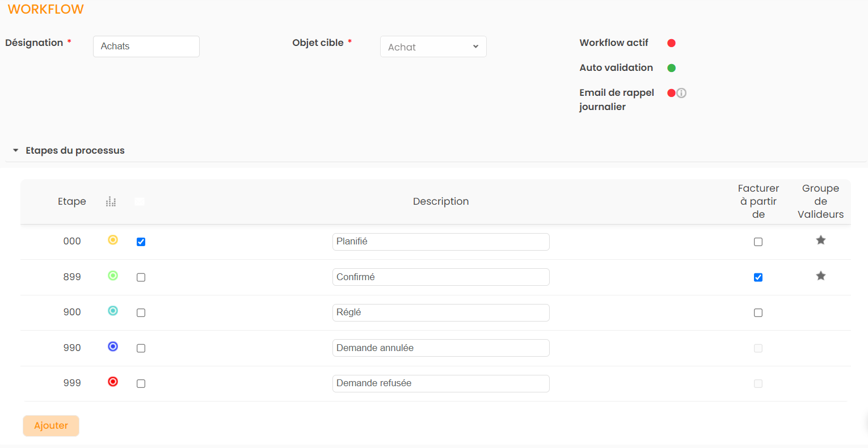868x448 pixels.
Task: Open the Objet cible dropdown
Action: (x=433, y=47)
